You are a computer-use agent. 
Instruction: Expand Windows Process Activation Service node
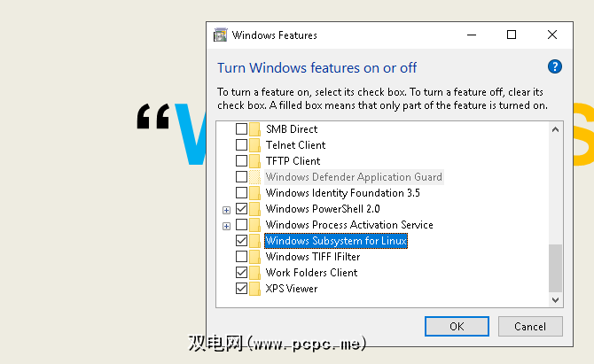coord(227,226)
